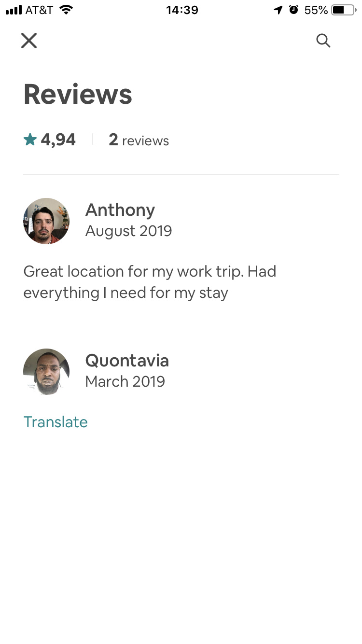Tap the Wi-Fi status icon

[x=66, y=10]
